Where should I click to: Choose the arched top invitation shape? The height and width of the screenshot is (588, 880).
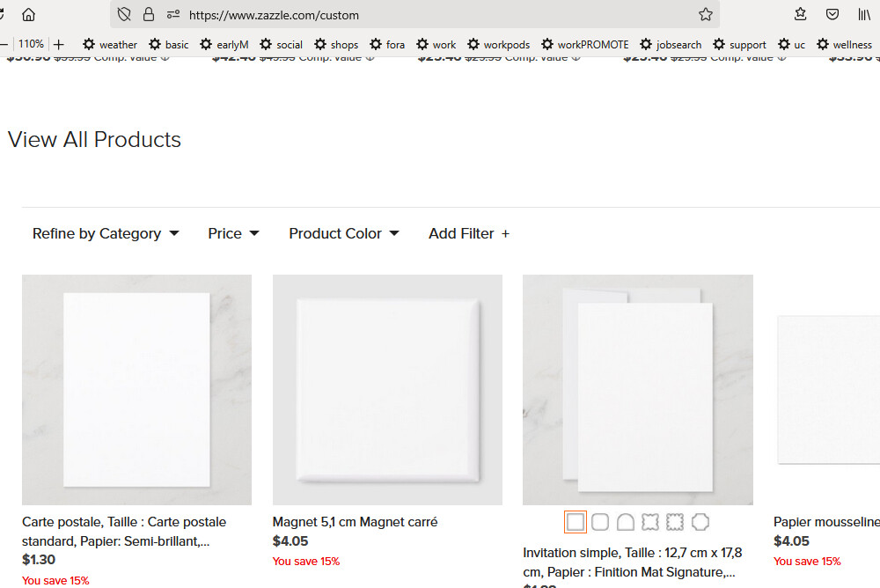click(x=625, y=522)
